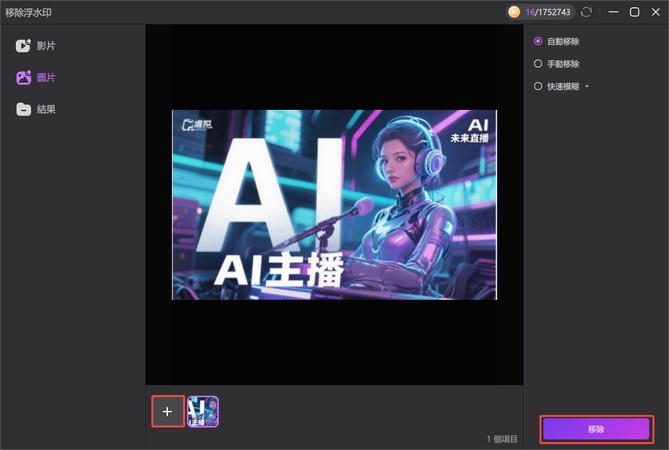Image resolution: width=669 pixels, height=450 pixels.
Task: Switch to the 圖片 (Image) tab
Action: [45, 77]
